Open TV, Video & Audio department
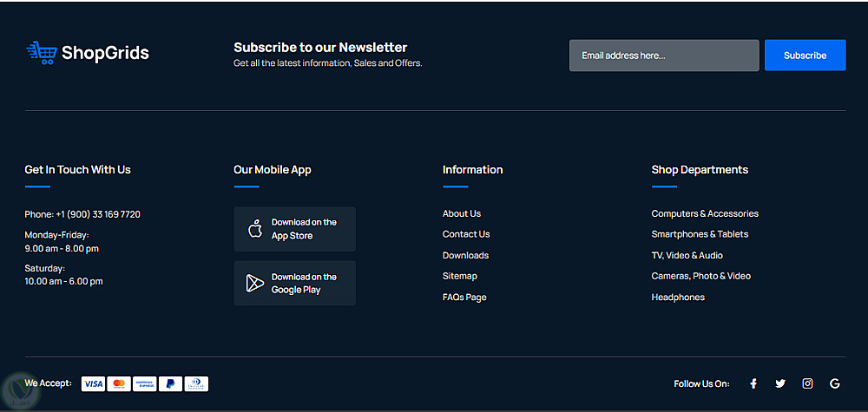This screenshot has width=868, height=412. pyautogui.click(x=687, y=255)
